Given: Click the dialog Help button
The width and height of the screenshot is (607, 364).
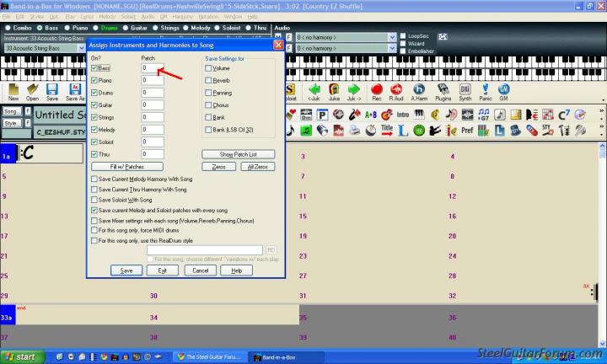Looking at the screenshot, I should tap(237, 270).
